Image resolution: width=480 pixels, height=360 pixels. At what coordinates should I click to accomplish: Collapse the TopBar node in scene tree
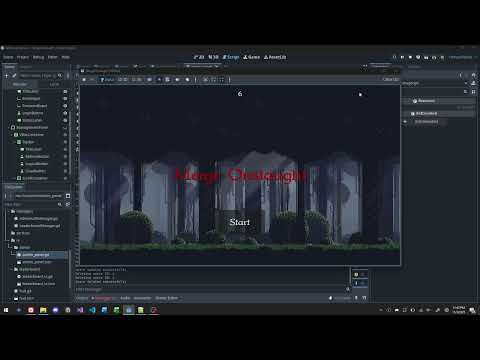[14, 142]
